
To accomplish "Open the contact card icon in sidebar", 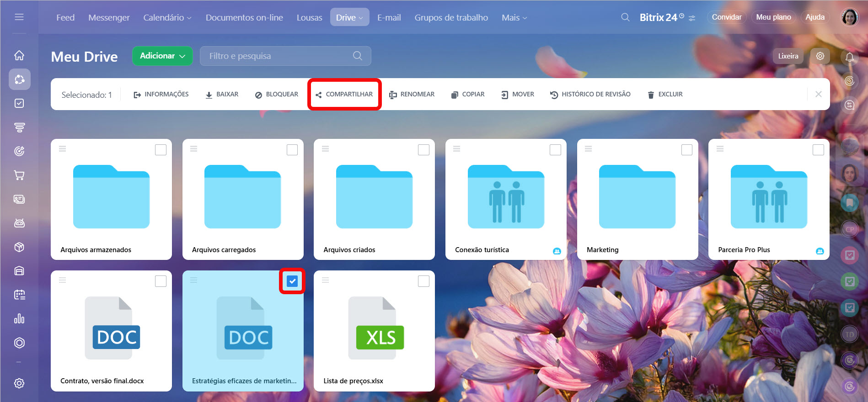I will tap(19, 199).
